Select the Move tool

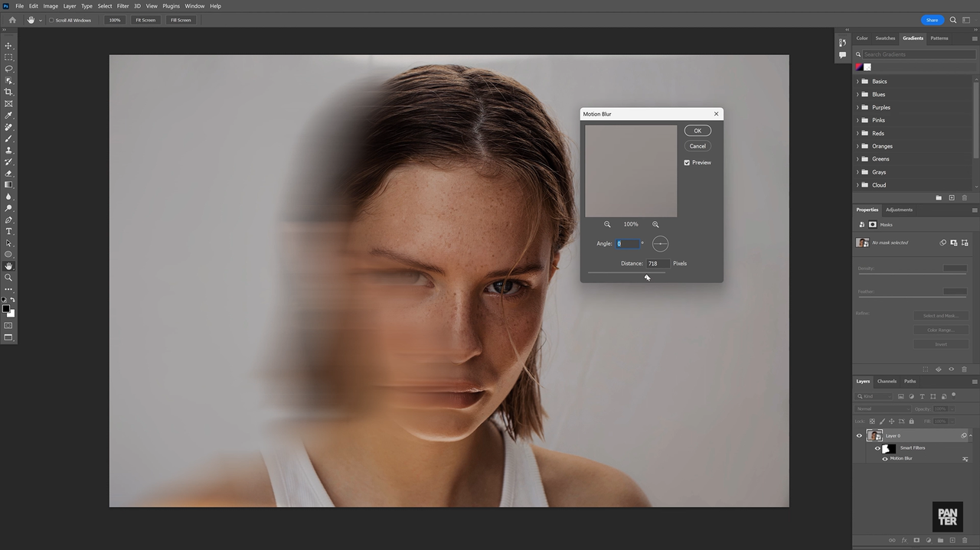(8, 46)
